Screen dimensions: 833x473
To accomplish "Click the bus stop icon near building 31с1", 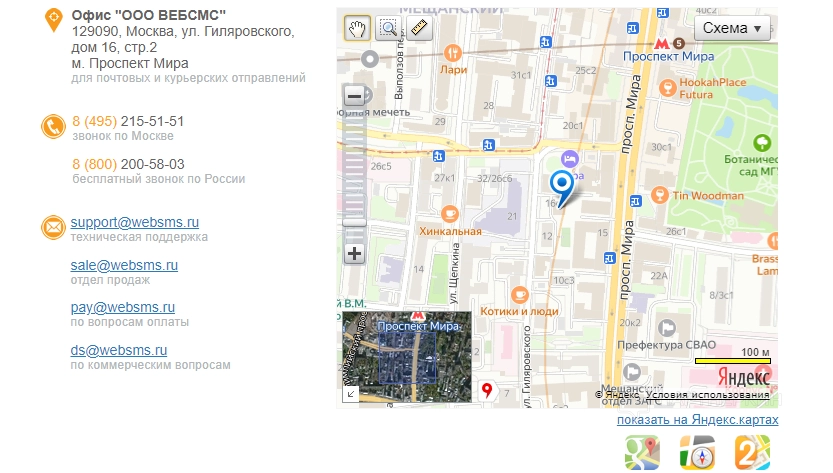I will point(551,81).
